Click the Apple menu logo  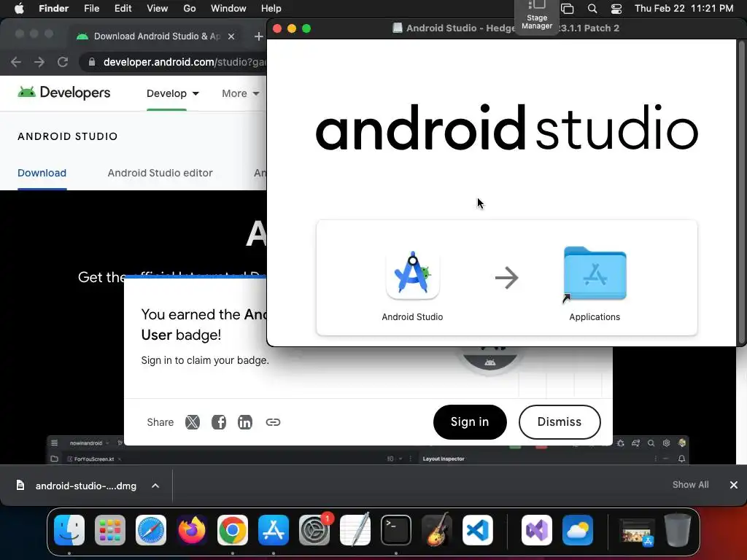click(19, 9)
